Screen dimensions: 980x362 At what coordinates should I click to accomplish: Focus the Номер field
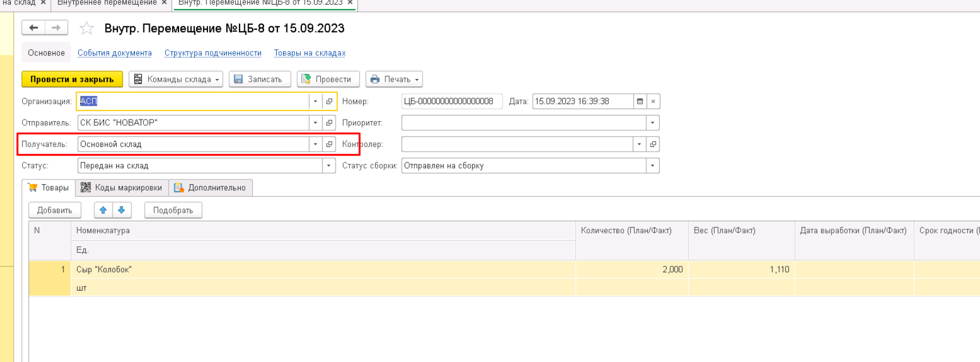[452, 101]
